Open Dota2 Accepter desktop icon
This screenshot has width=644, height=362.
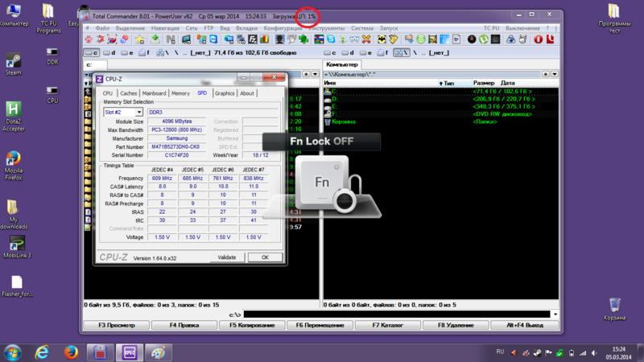coord(13,117)
